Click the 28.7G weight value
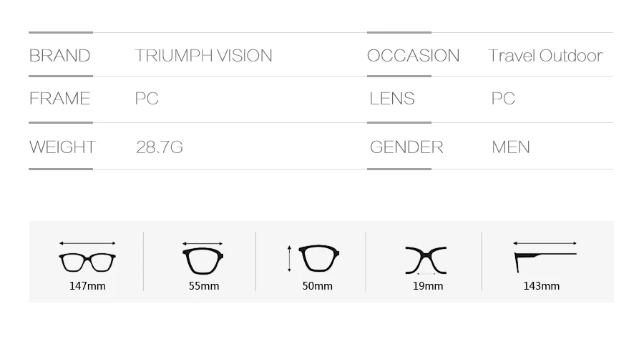The width and height of the screenshot is (644, 349). tap(160, 147)
